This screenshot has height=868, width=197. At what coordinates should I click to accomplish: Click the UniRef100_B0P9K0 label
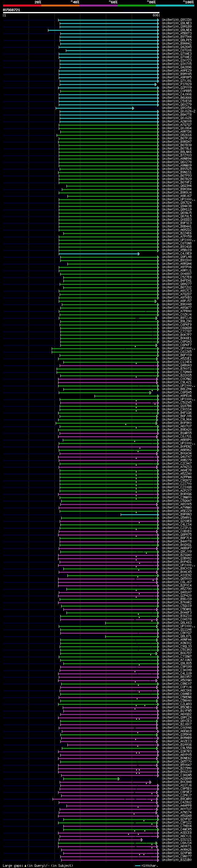point(176,423)
